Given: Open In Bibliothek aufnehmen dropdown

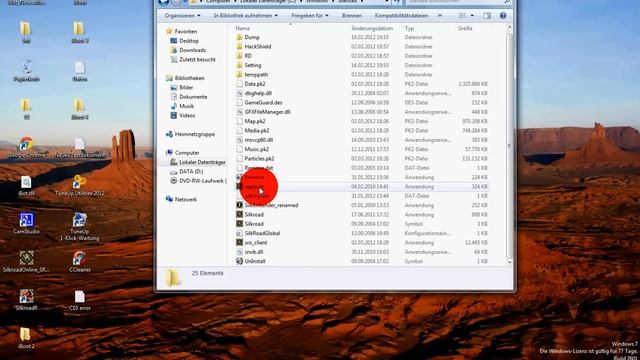Looking at the screenshot, I should pyautogui.click(x=246, y=16).
